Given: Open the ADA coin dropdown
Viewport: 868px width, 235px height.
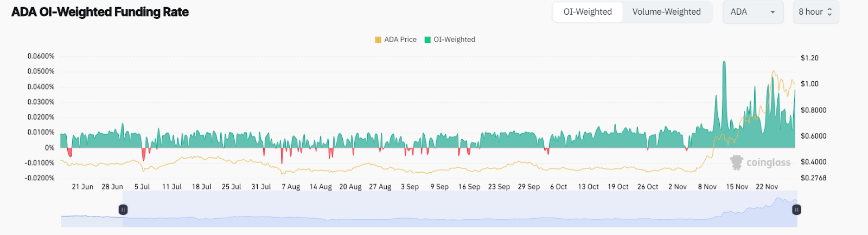Looking at the screenshot, I should pos(752,12).
